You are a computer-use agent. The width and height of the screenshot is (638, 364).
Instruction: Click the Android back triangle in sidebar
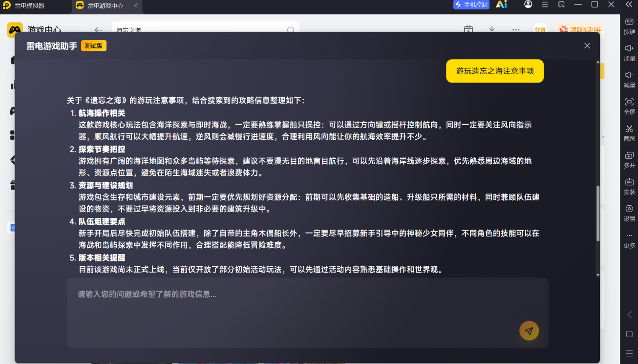tap(629, 315)
